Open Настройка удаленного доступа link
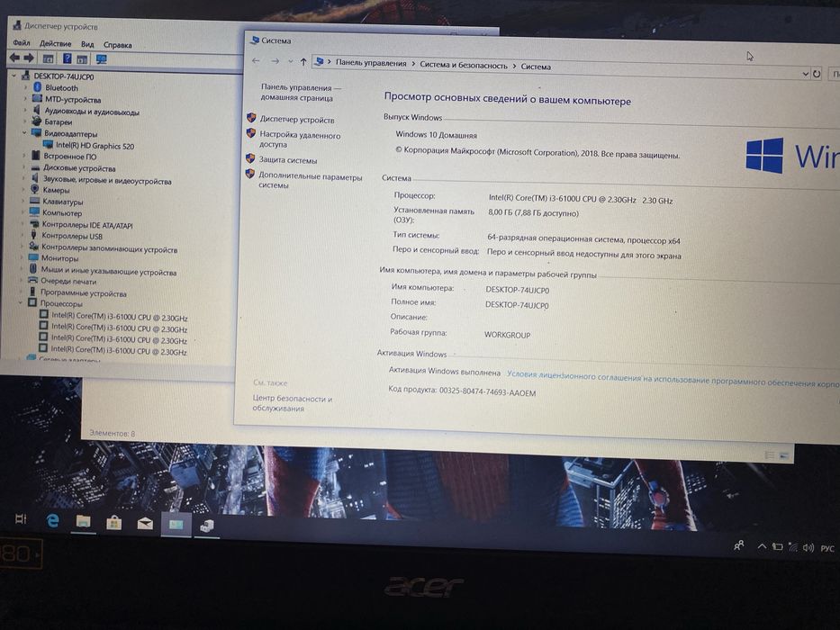 pyautogui.click(x=300, y=139)
